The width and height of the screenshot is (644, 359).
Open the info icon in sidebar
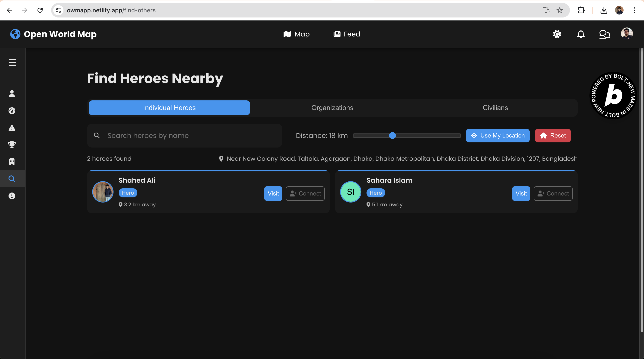tap(12, 196)
